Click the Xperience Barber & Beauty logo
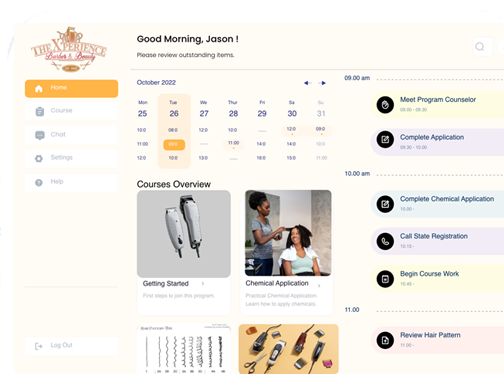 point(69,49)
